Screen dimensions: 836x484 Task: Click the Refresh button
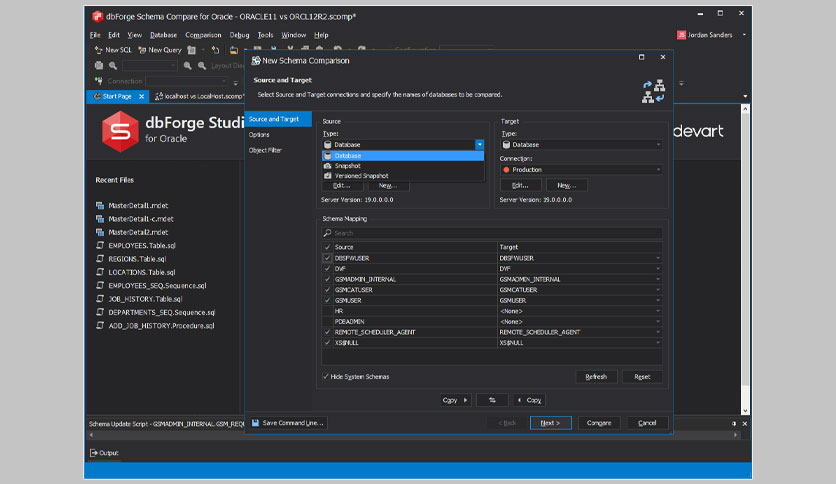coord(596,377)
